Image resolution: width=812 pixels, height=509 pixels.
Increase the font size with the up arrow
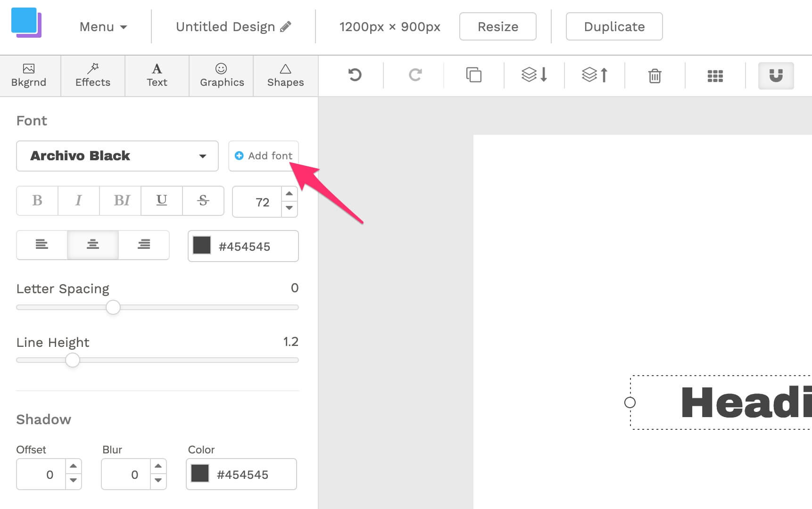pos(289,193)
